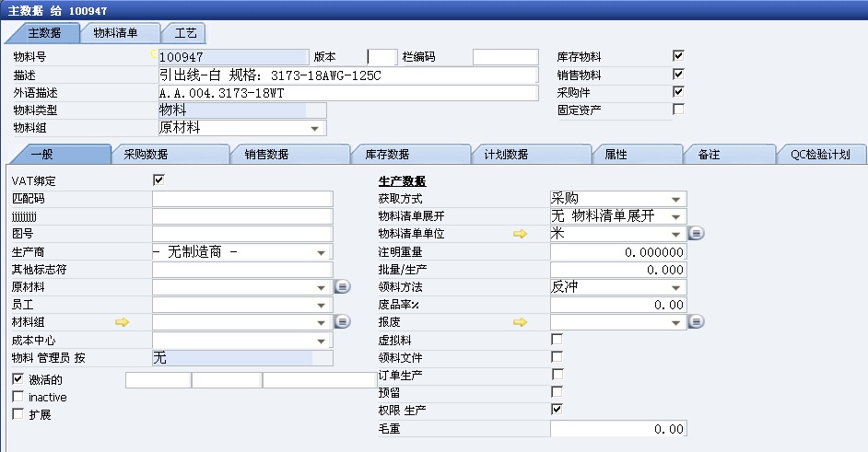
Task: Open the list button next to 物料清单单位 field
Action: pos(697,234)
